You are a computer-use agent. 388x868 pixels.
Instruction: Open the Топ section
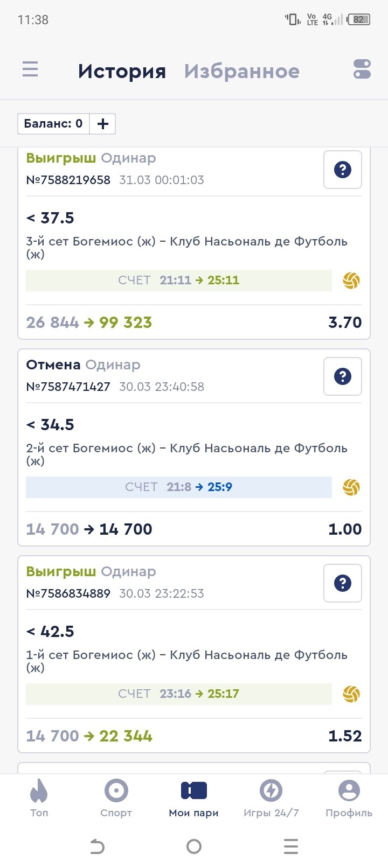pos(39,798)
